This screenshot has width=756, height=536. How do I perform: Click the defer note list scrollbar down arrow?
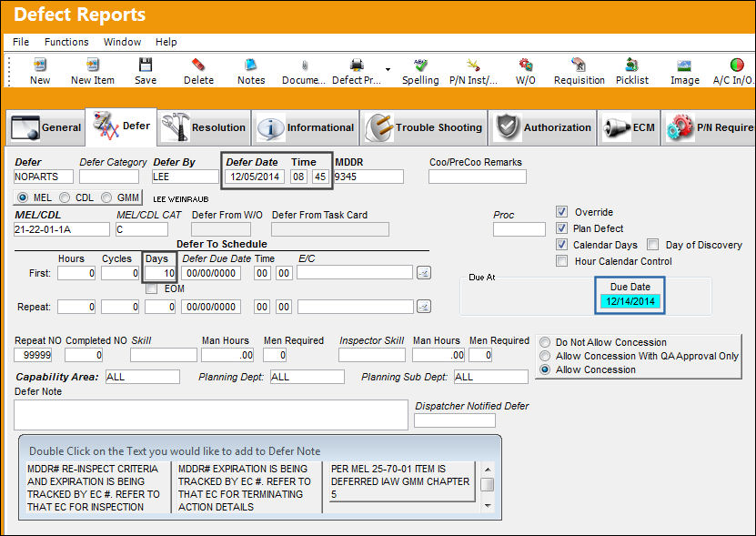488,506
